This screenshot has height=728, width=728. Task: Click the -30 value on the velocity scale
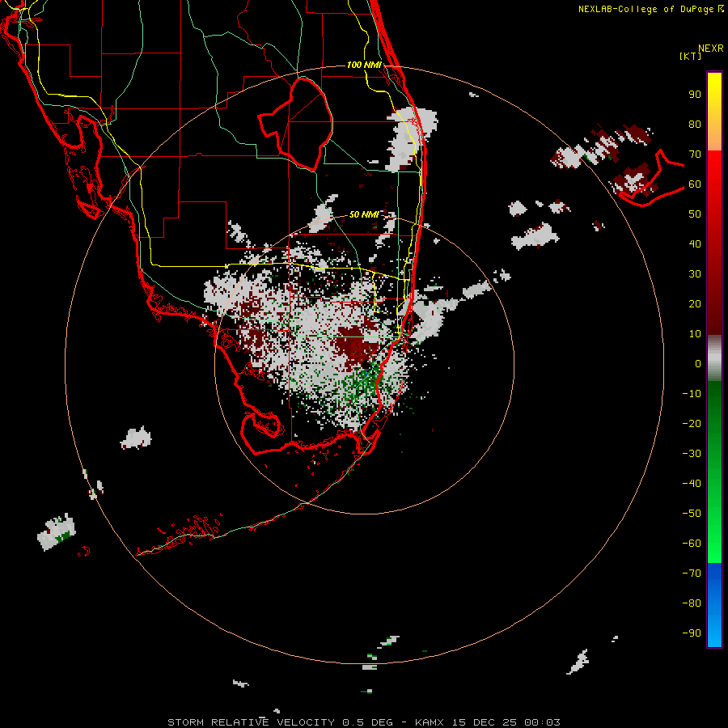(x=692, y=454)
